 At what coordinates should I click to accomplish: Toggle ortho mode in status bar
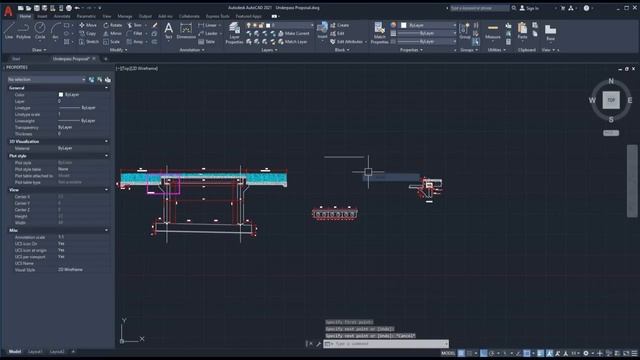tap(484, 353)
